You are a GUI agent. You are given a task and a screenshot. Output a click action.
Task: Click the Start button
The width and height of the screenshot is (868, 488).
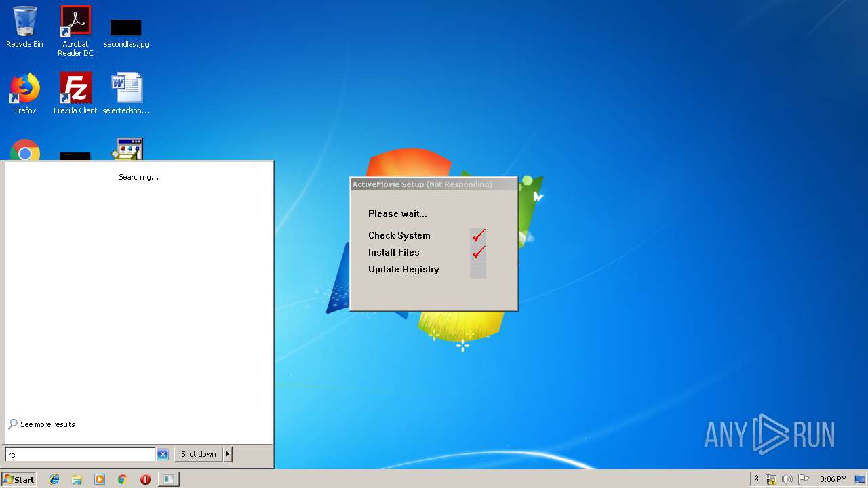(x=19, y=479)
